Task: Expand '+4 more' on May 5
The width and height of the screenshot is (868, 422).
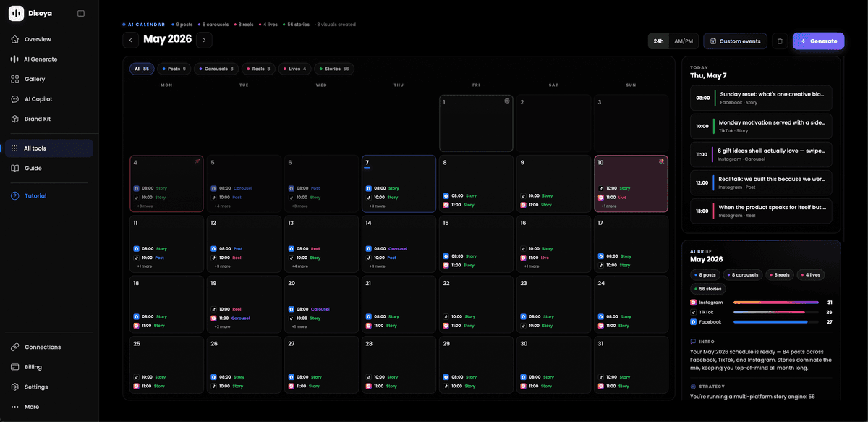Action: pos(222,206)
